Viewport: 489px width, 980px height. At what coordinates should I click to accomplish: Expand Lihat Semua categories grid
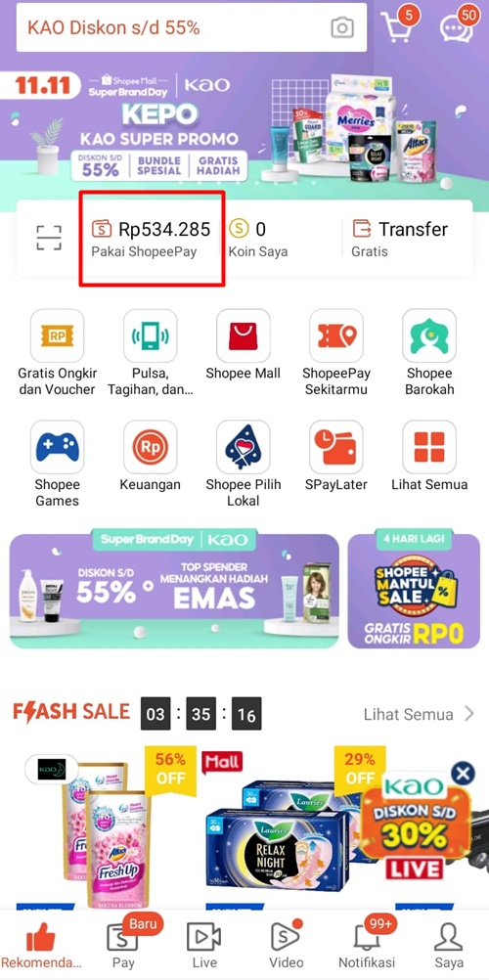[429, 447]
